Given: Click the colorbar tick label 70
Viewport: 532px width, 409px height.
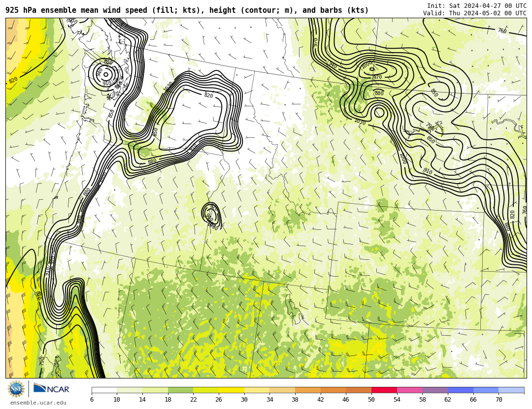Looking at the screenshot, I should point(499,400).
